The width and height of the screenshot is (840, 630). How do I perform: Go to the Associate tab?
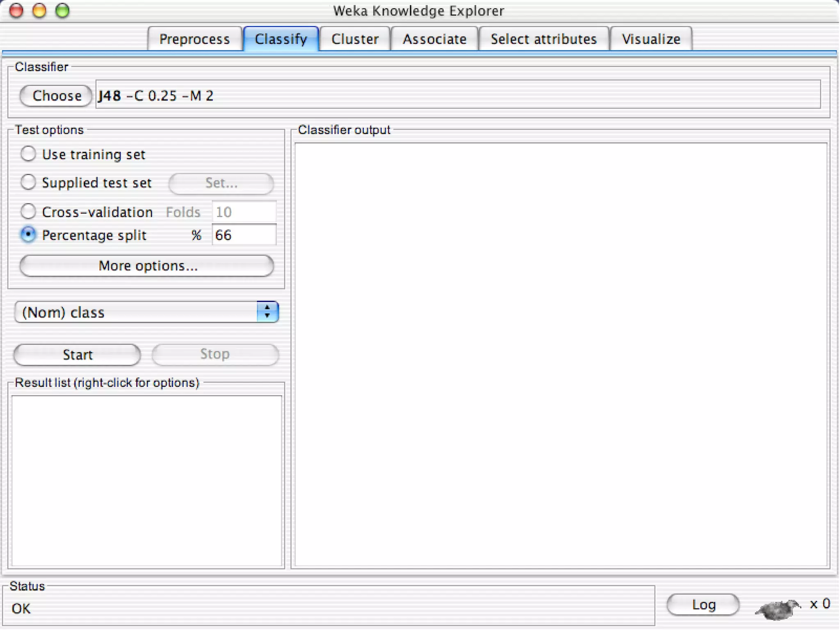[434, 39]
